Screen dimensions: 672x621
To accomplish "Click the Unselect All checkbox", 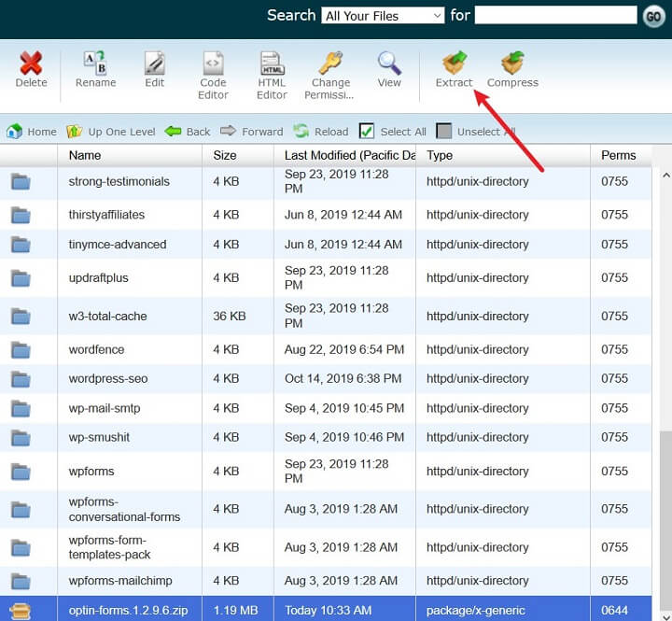I will (x=443, y=131).
